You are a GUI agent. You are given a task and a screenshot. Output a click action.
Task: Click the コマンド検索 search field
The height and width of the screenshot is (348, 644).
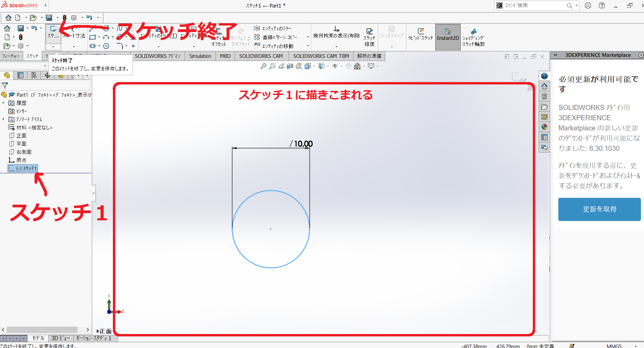click(x=534, y=5)
